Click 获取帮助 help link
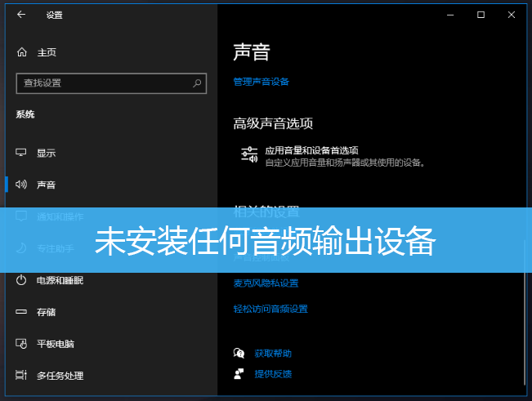The height and width of the screenshot is (401, 532). tap(272, 354)
